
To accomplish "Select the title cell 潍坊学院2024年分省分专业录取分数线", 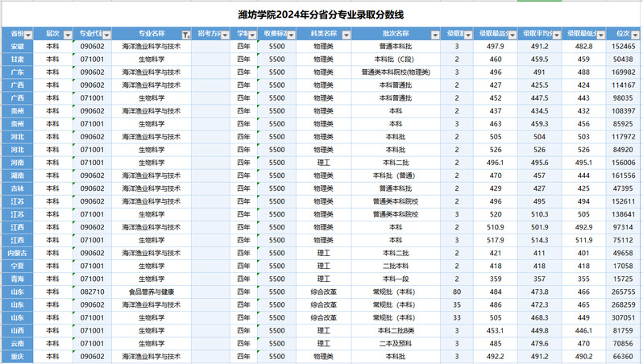I will point(321,14).
